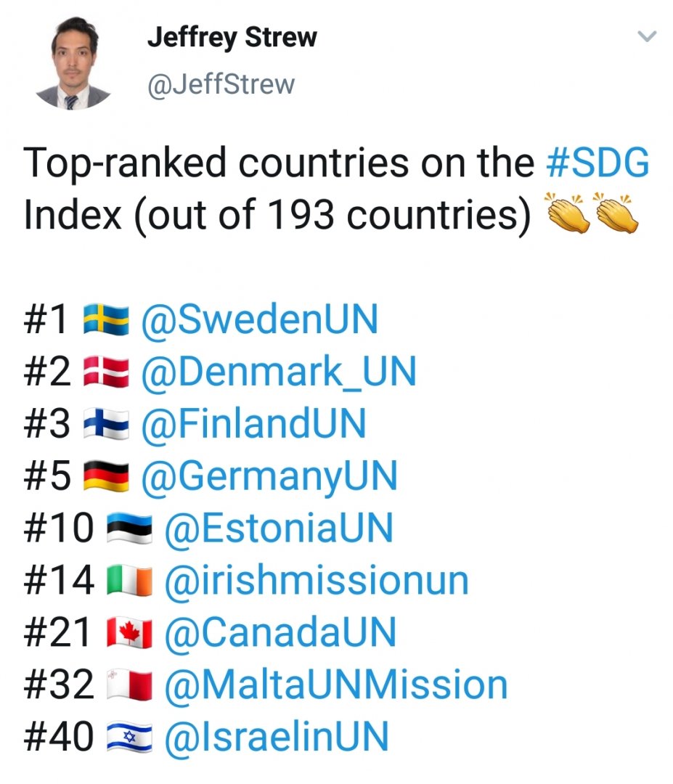Visit the @SwedenUN mention
This screenshot has height=784, width=673.
(259, 320)
